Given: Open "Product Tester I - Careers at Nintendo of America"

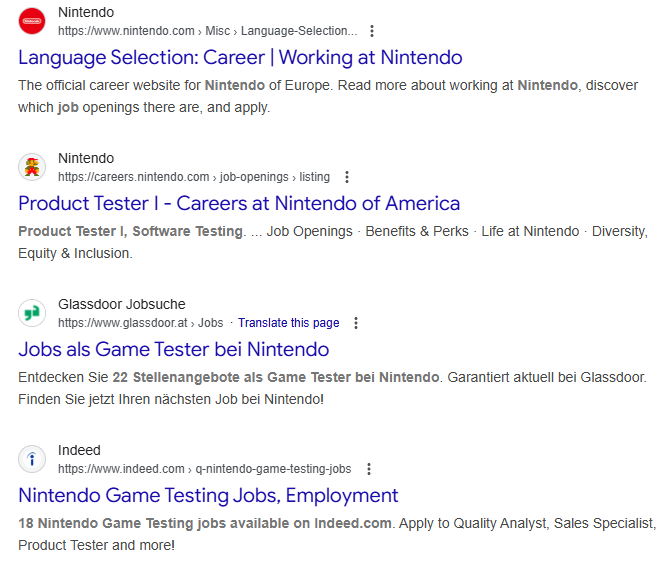Looking at the screenshot, I should pyautogui.click(x=239, y=203).
